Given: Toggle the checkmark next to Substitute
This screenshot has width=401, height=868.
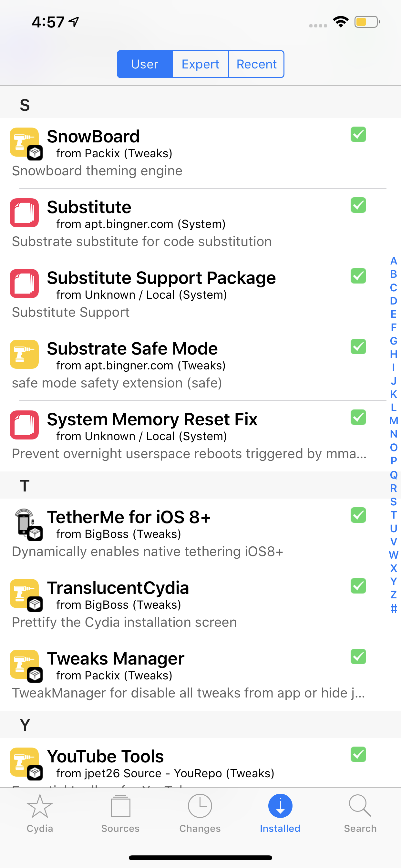Looking at the screenshot, I should click(x=358, y=205).
